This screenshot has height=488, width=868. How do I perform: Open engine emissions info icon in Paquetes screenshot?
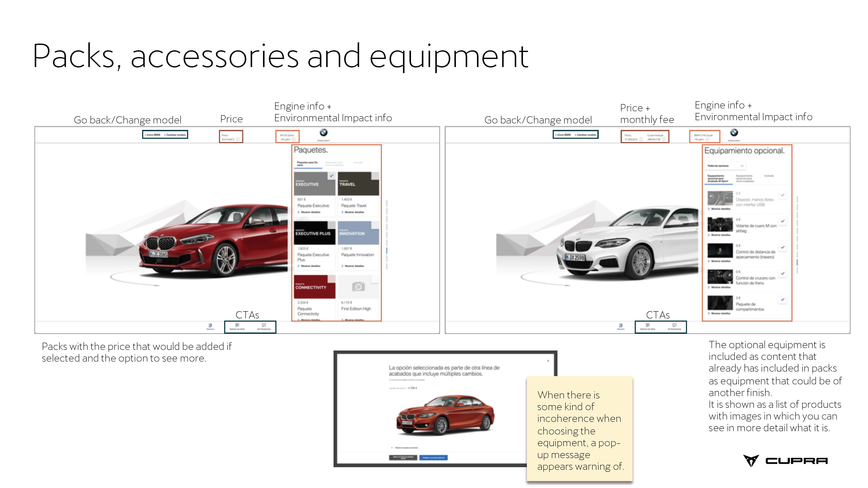coord(293,139)
